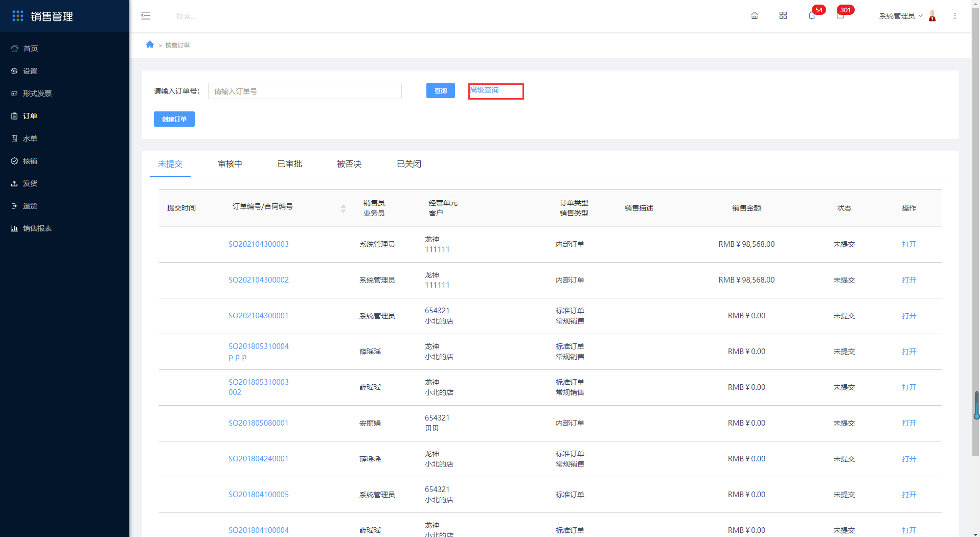The image size is (980, 537).
Task: Click 安丽娟 salesperson cell
Action: click(370, 423)
